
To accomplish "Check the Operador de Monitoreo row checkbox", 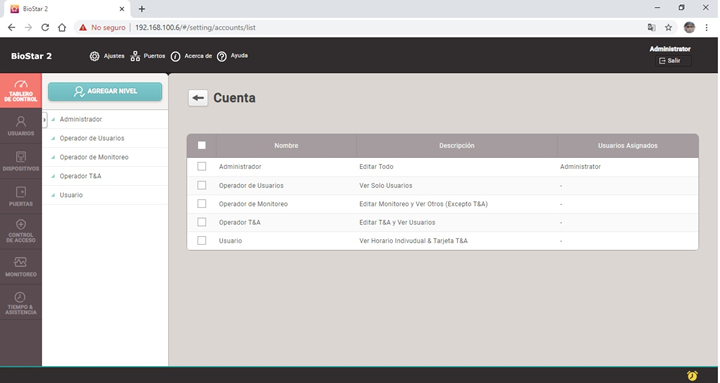I will tap(202, 203).
